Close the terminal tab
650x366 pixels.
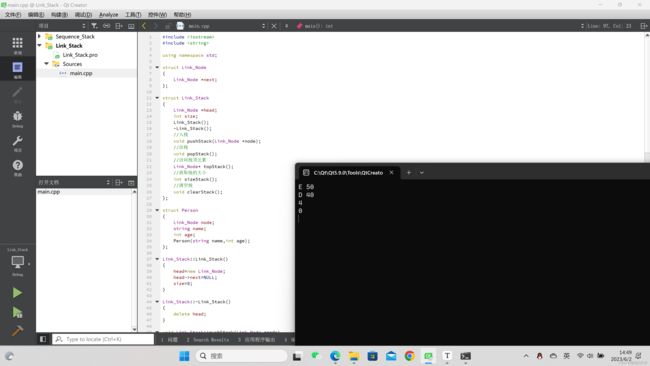[x=391, y=172]
